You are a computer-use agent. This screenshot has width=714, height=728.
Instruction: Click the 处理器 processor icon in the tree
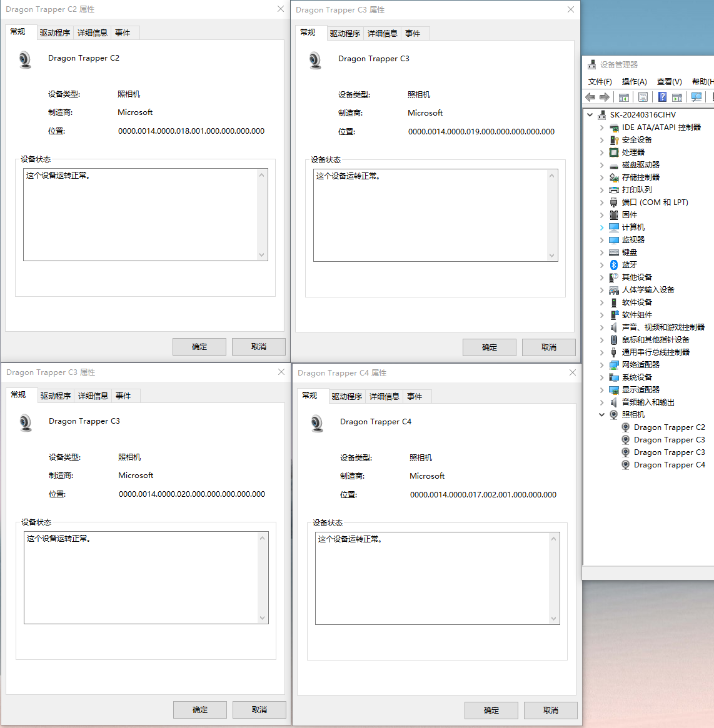(614, 152)
